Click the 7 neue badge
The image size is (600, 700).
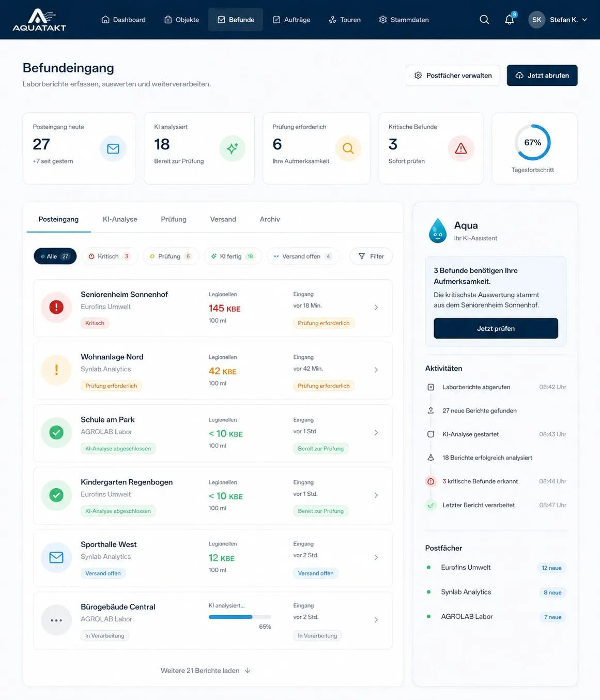point(552,617)
